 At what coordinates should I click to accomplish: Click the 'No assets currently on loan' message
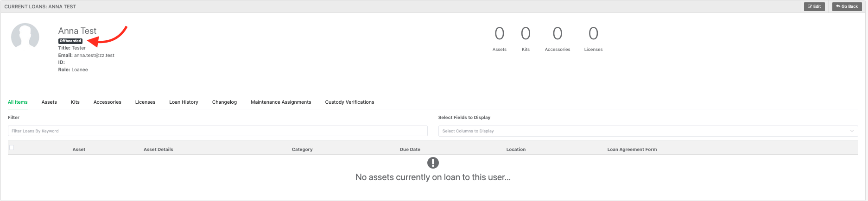(x=433, y=177)
